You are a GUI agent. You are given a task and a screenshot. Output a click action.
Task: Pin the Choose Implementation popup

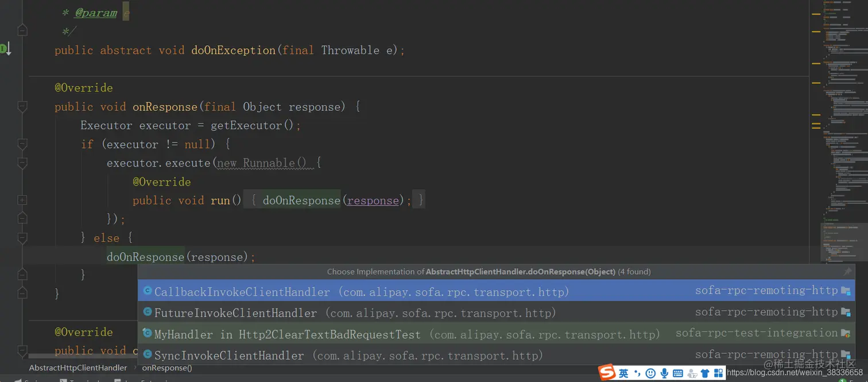(x=847, y=272)
